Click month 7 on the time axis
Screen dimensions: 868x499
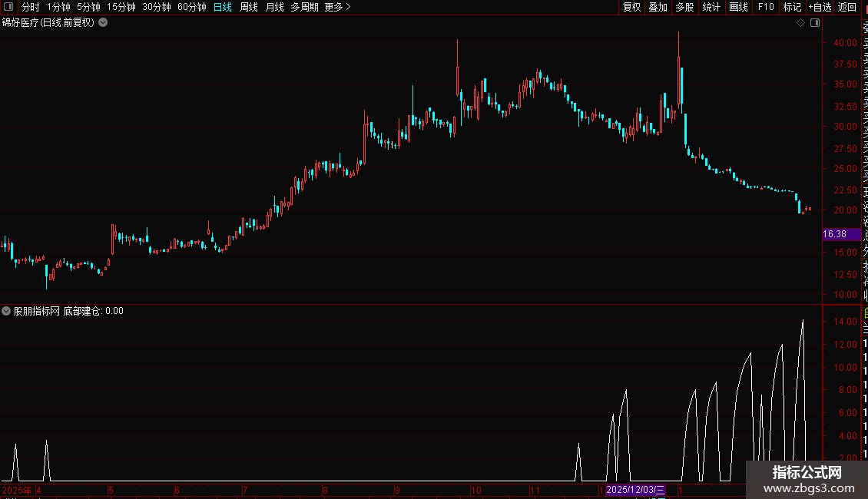(x=245, y=490)
